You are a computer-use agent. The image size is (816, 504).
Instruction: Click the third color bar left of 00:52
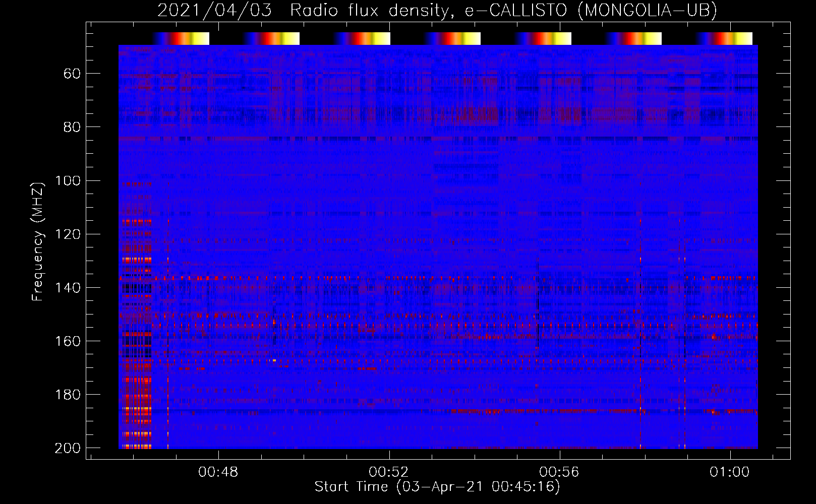pyautogui.click(x=362, y=38)
